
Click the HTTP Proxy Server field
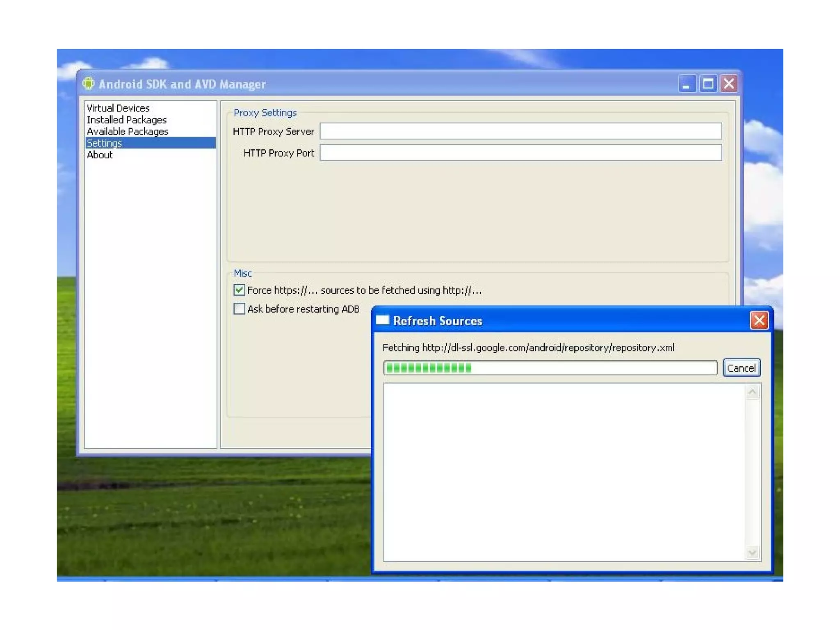tap(520, 131)
